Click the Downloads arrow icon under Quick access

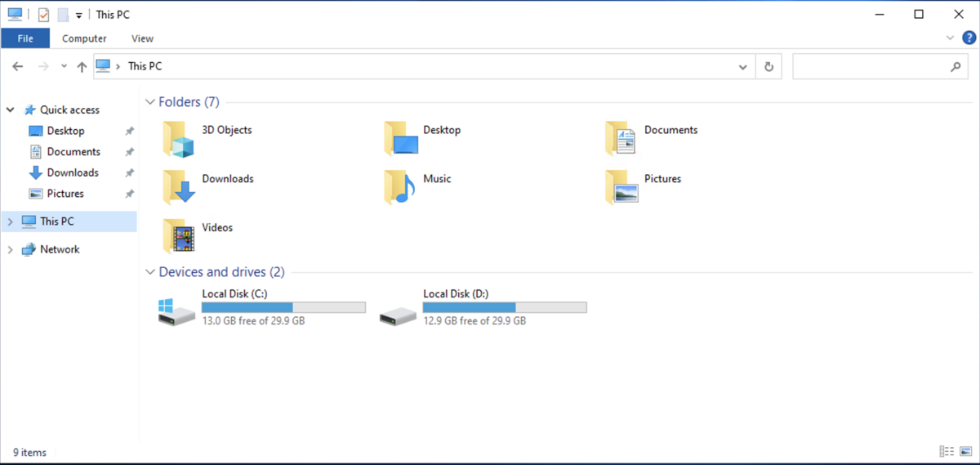tap(35, 172)
